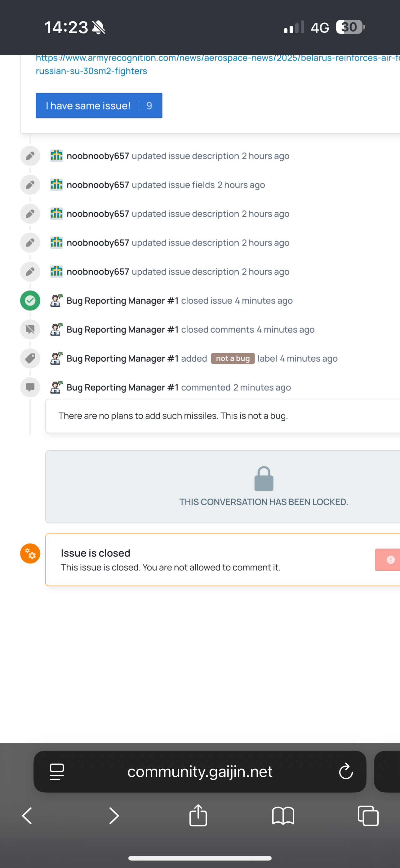Reload the page with refresh icon

pos(346,771)
